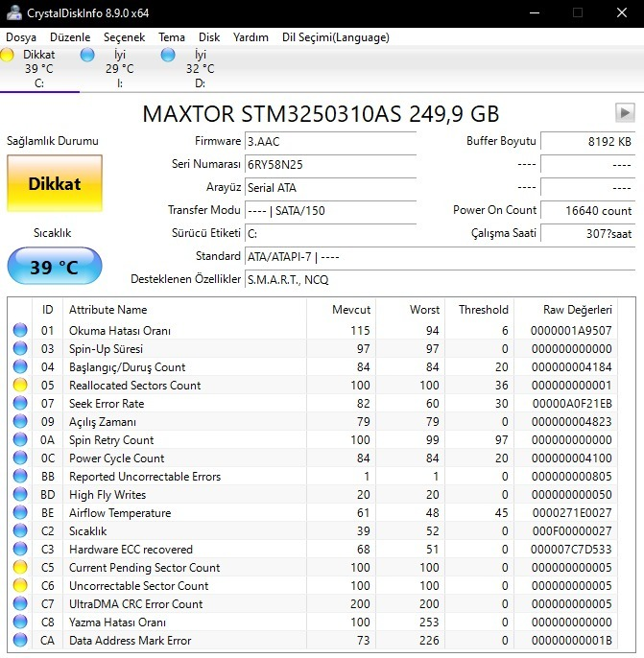
Task: Click the next disk arrow button
Action: coord(625,113)
